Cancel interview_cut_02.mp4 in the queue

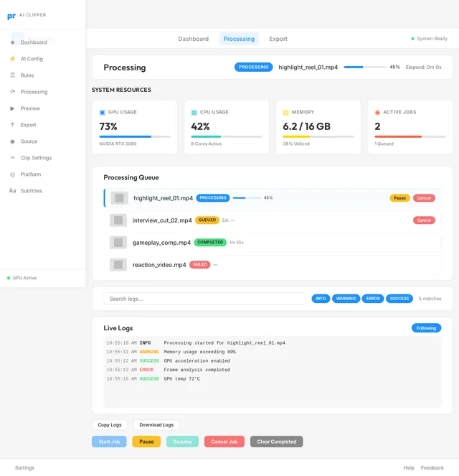pyautogui.click(x=424, y=220)
